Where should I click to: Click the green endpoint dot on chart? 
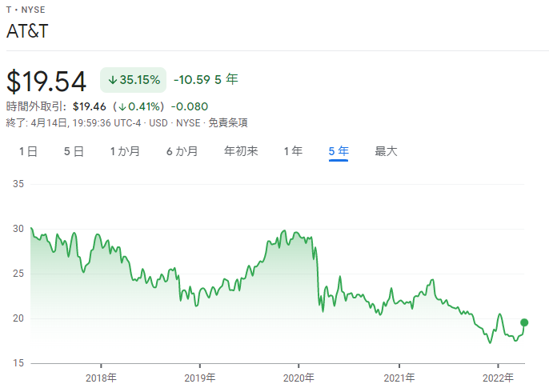(524, 322)
